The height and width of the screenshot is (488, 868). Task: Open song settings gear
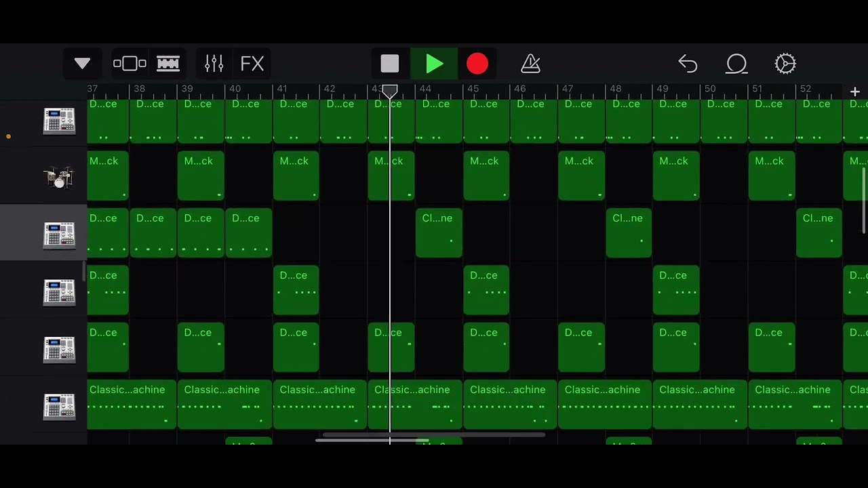coord(785,64)
